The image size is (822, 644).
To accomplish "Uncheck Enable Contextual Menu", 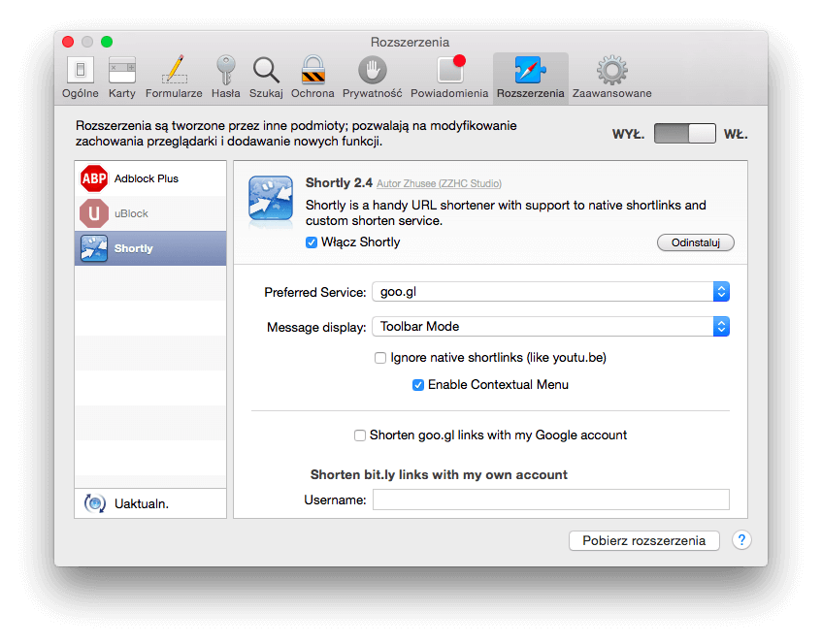I will [418, 385].
